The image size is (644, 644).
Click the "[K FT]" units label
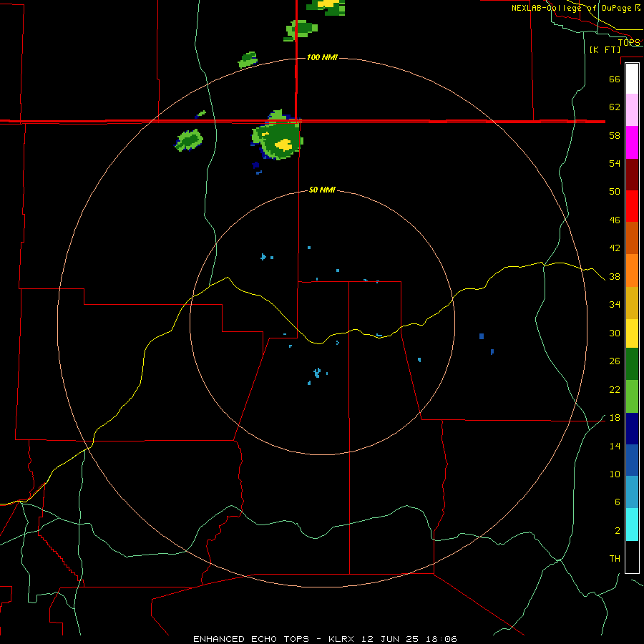pos(605,49)
